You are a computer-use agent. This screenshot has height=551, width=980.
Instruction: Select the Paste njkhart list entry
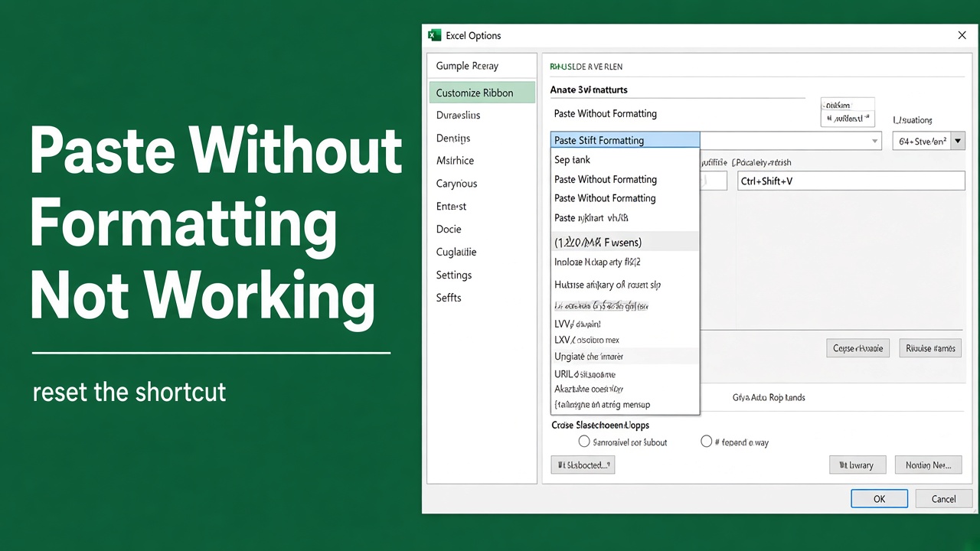point(625,218)
